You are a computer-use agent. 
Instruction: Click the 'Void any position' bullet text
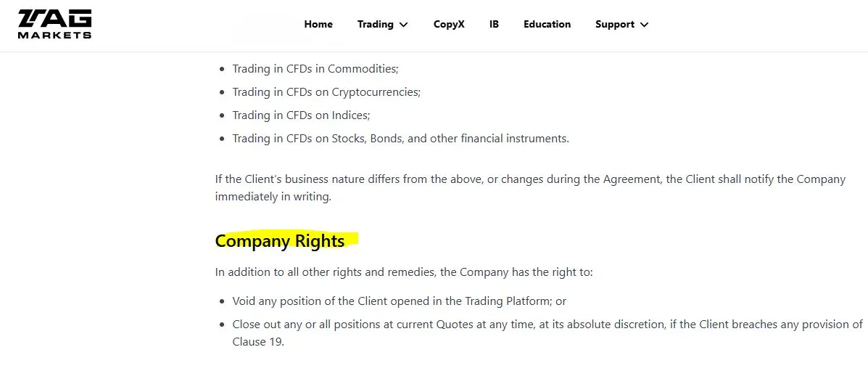[399, 301]
